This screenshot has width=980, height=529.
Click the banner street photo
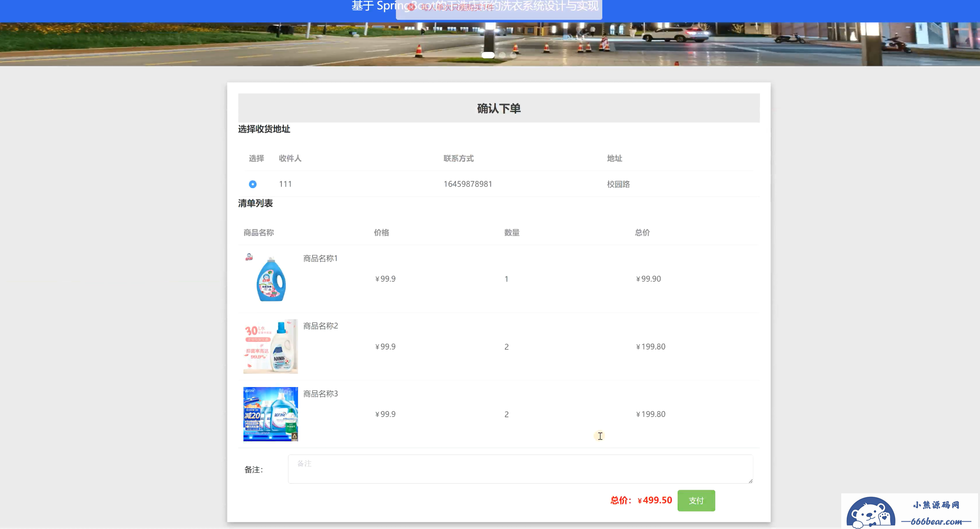coord(490,44)
